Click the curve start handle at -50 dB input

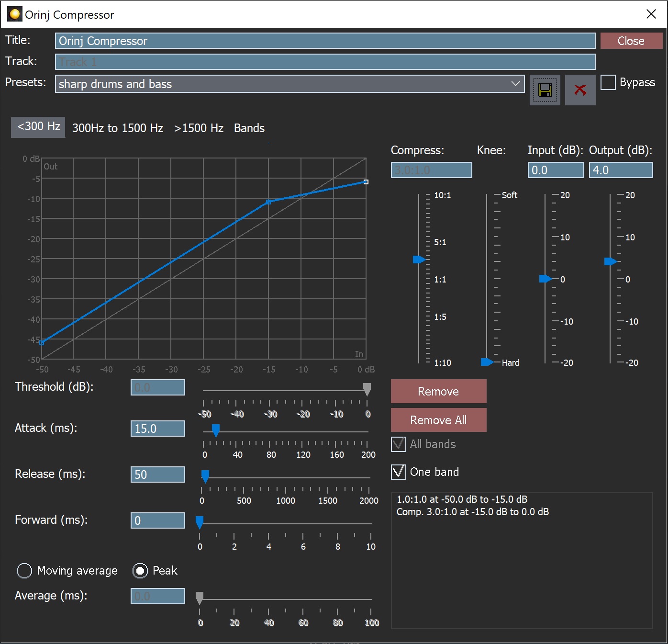42,342
